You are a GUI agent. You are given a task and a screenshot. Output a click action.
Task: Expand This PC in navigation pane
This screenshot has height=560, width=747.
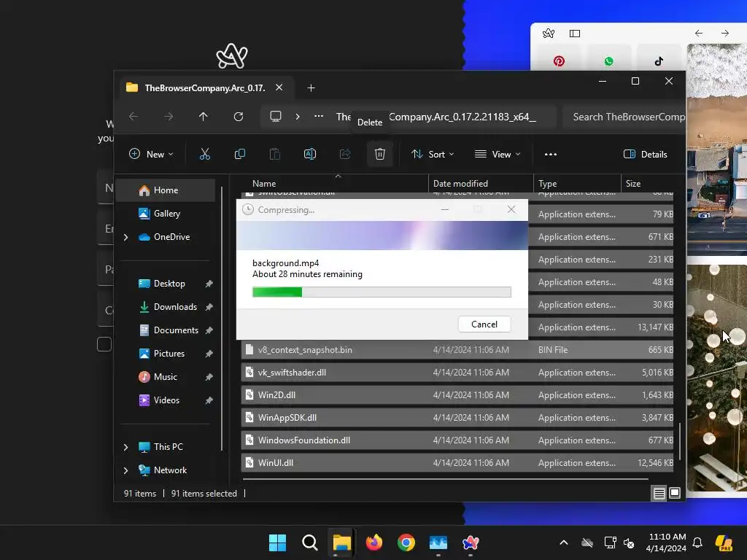(x=125, y=447)
